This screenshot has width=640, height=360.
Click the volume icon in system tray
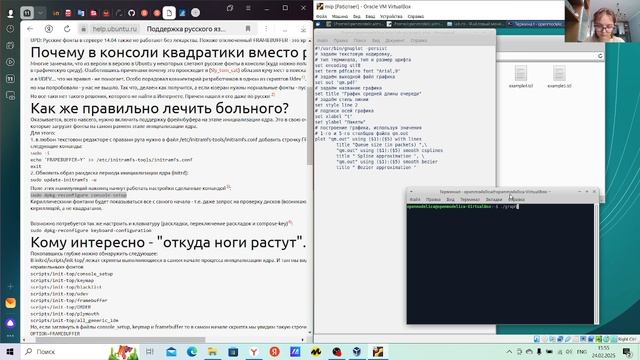[569, 352]
